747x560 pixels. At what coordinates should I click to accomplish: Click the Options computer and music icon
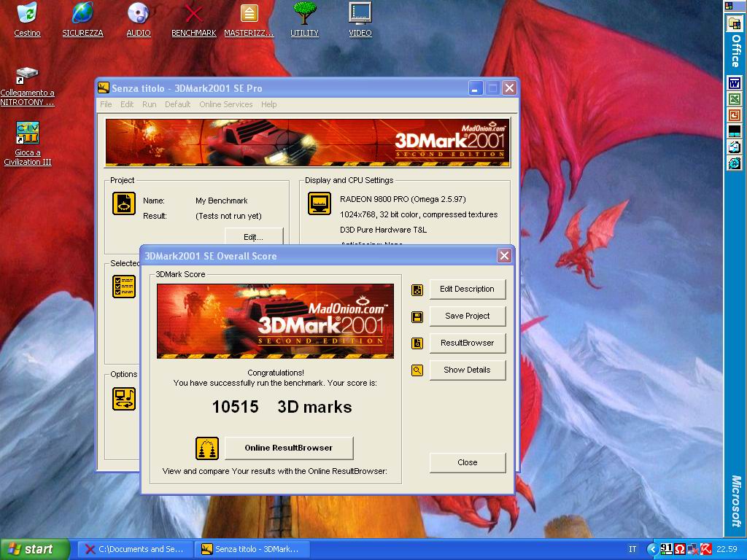pos(124,399)
